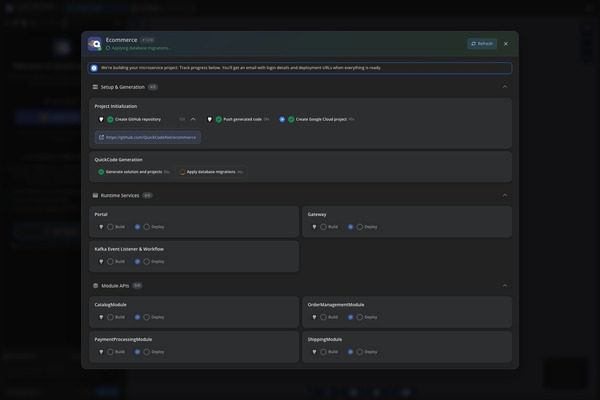This screenshot has width=600, height=400.
Task: Click the Gateway Deploy status circle
Action: (x=359, y=227)
